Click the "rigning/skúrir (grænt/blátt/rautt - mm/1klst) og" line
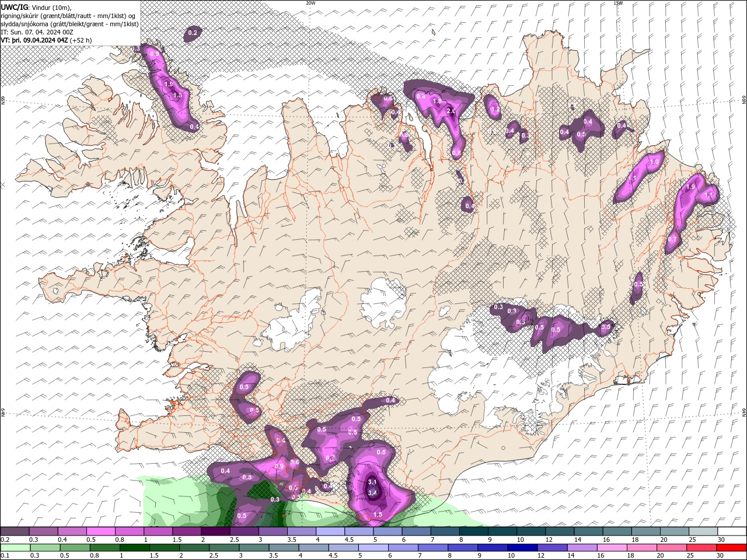Viewport: 747px width, 560px height. point(68,16)
